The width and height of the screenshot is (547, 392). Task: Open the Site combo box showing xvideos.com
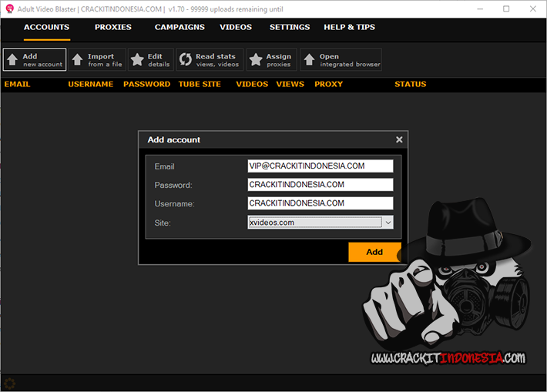click(x=314, y=222)
